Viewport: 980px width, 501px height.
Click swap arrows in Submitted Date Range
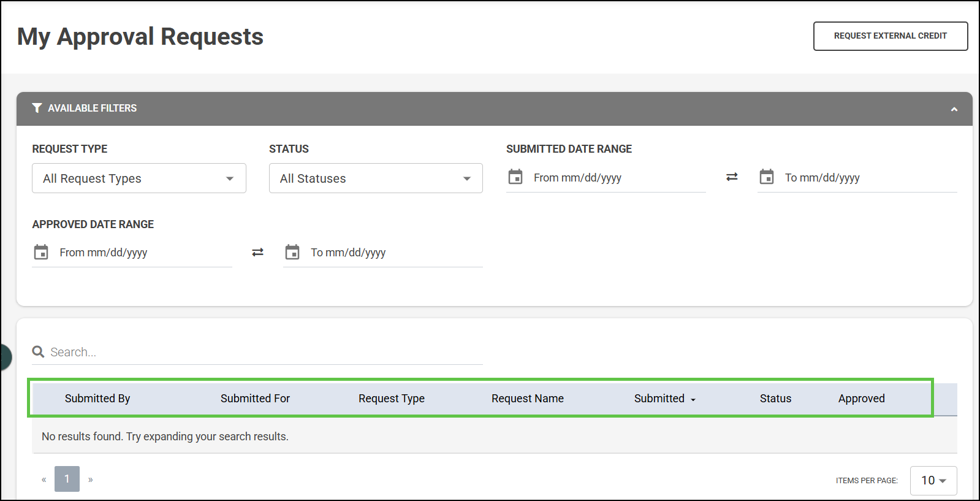[732, 177]
